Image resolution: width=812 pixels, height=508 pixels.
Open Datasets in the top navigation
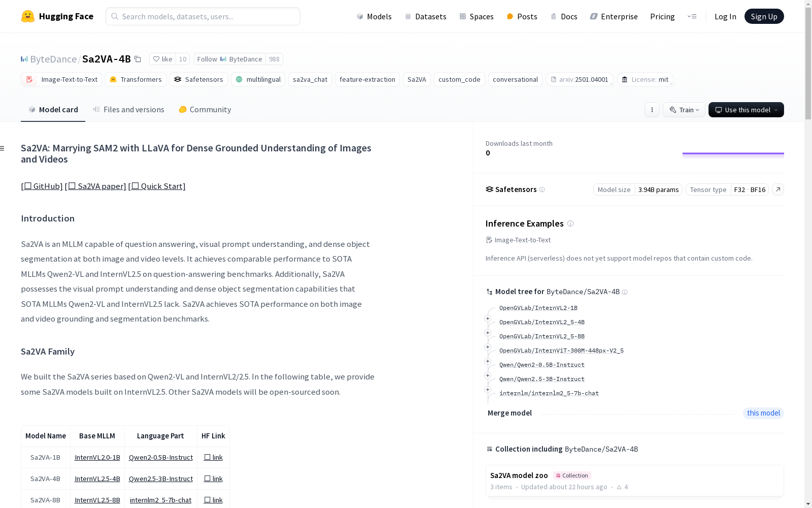coord(425,16)
